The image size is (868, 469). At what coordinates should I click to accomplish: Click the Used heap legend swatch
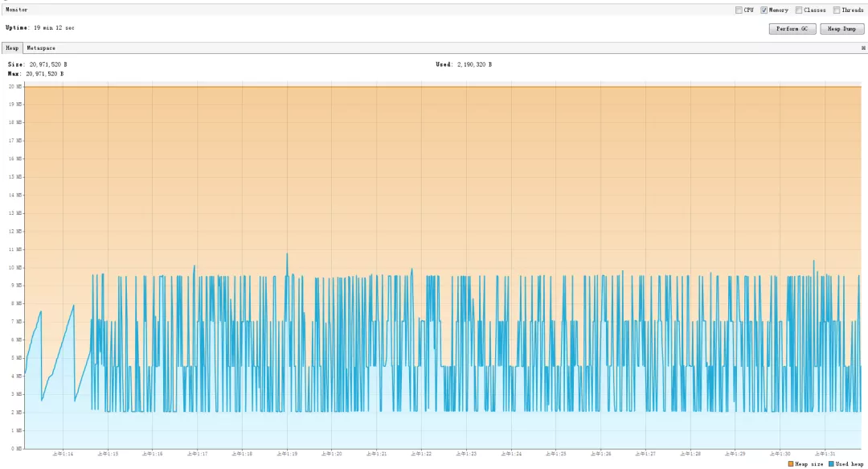(831, 464)
